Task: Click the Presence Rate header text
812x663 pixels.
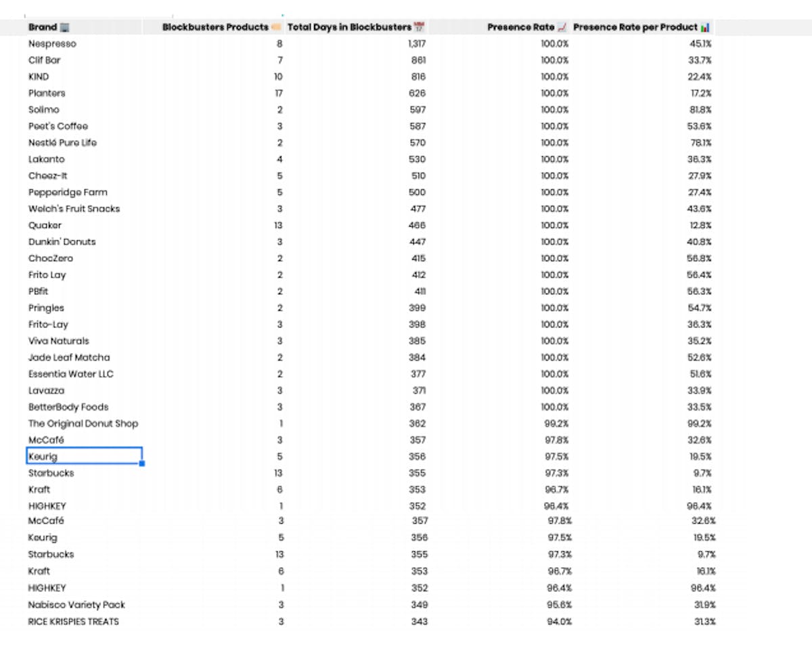Action: (x=520, y=27)
